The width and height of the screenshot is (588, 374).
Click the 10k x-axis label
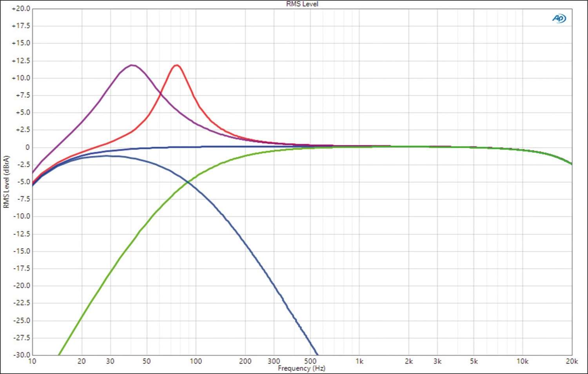click(523, 361)
